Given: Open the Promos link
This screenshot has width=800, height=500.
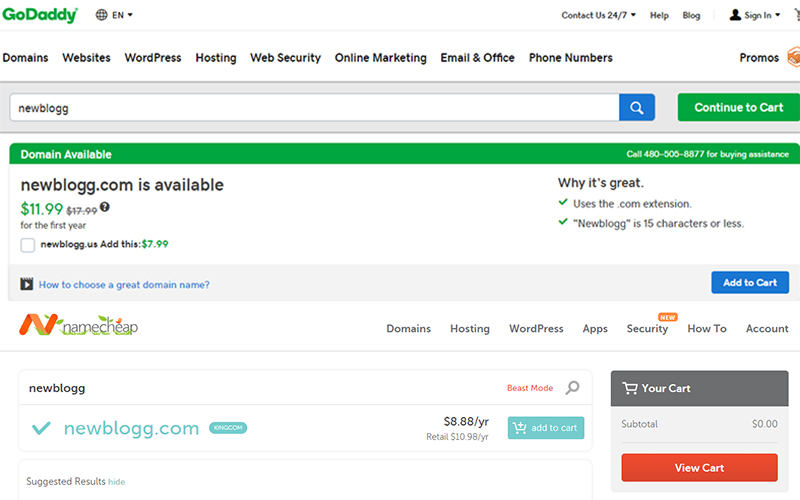Looking at the screenshot, I should point(759,58).
